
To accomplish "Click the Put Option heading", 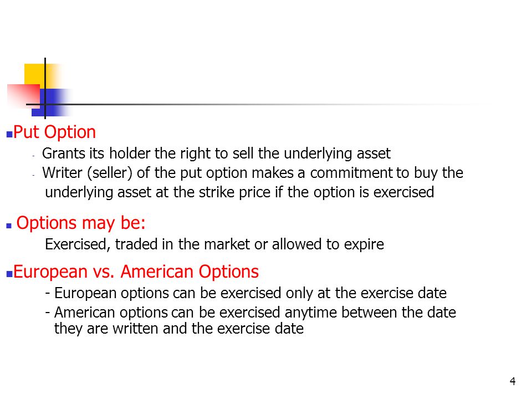I will click(55, 132).
